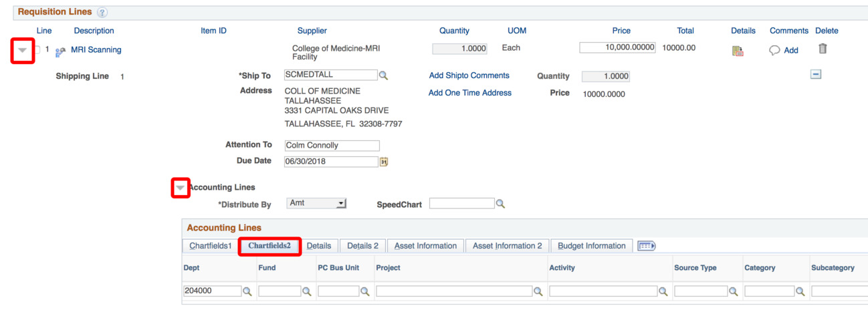Click the Activity input field
The width and height of the screenshot is (868, 324).
point(603,291)
